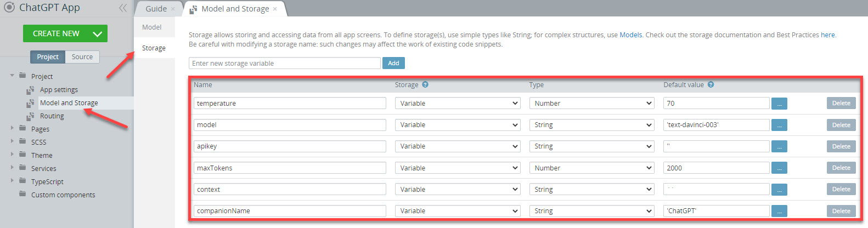Open Type dropdown for apikey row
The image size is (868, 228).
coord(591,146)
